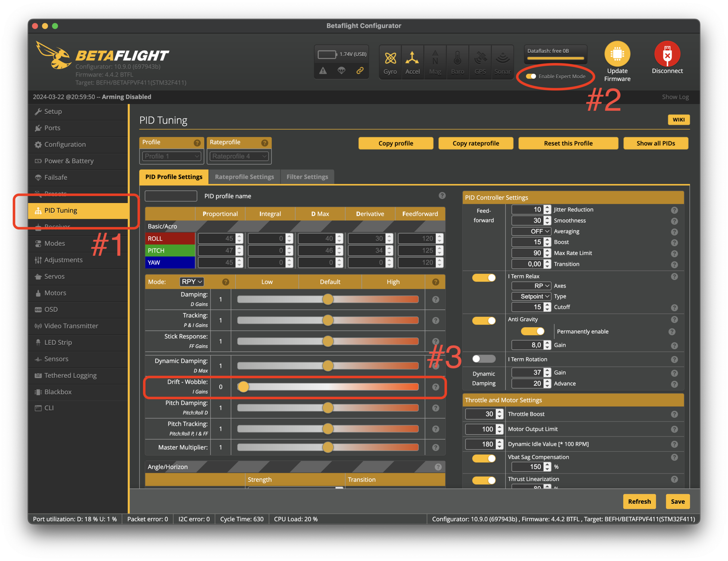Open the I Term Relax Type dropdown
This screenshot has width=728, height=561.
(531, 296)
